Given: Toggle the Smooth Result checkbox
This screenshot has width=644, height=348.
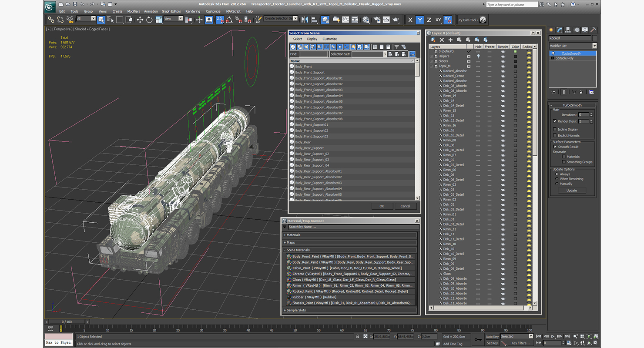Looking at the screenshot, I should (555, 147).
